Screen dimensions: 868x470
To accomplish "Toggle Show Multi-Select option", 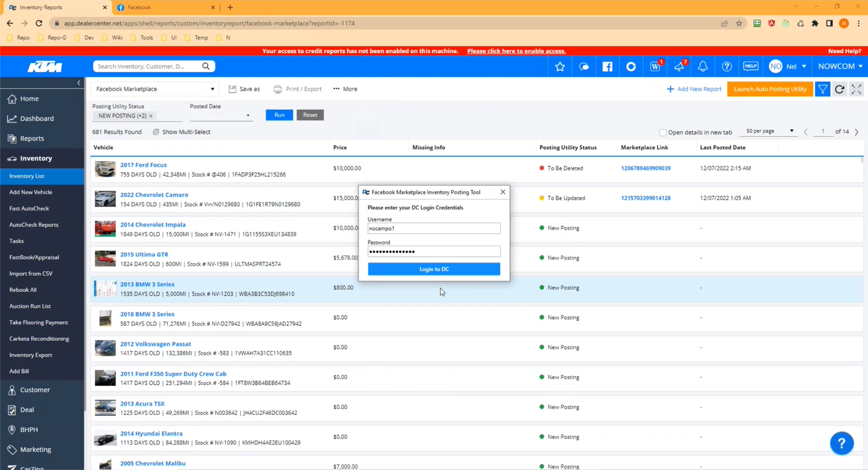I will click(x=182, y=132).
